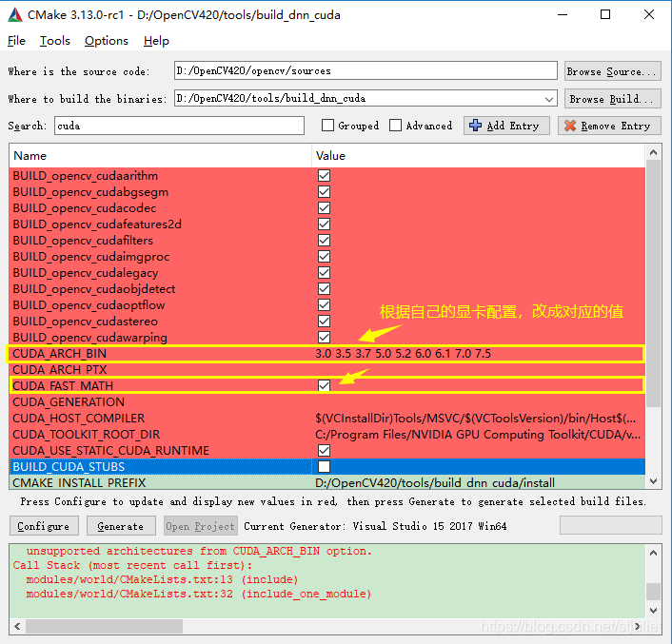
Task: Click the Browse Source button
Action: 612,71
